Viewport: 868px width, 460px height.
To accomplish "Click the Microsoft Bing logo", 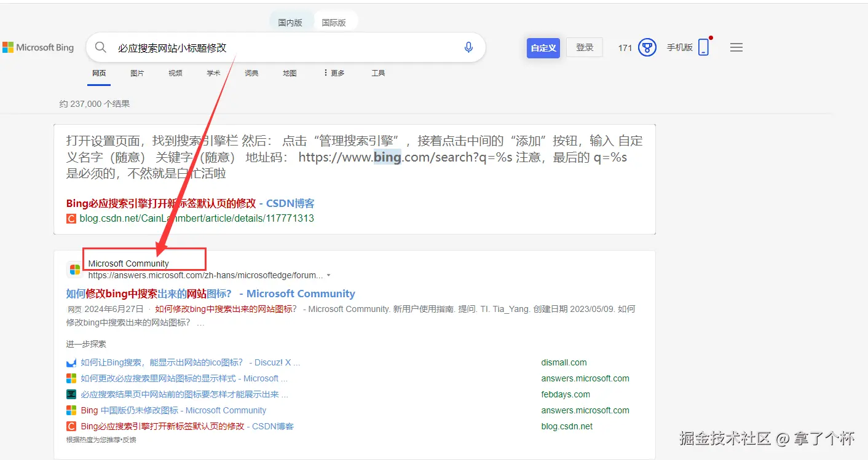I will coord(38,47).
